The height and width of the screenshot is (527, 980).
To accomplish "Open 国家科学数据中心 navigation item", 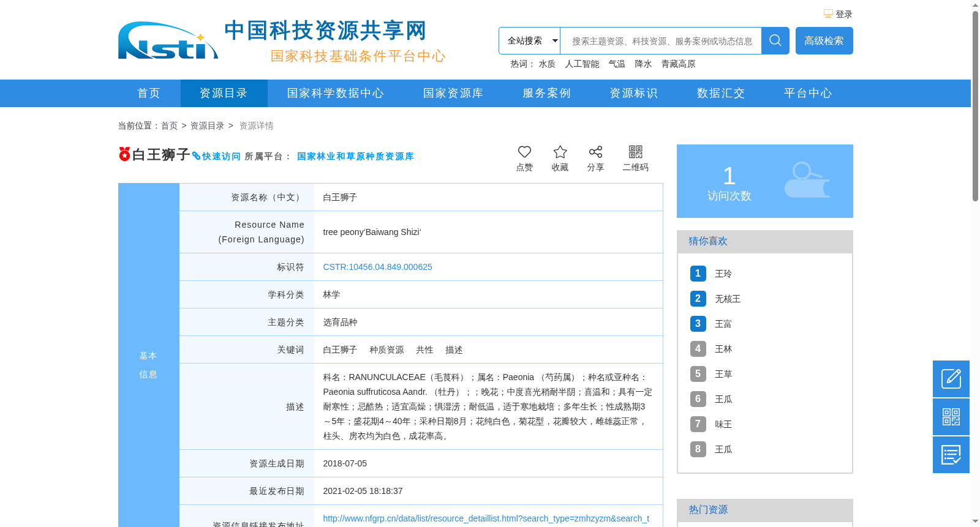I will (336, 93).
